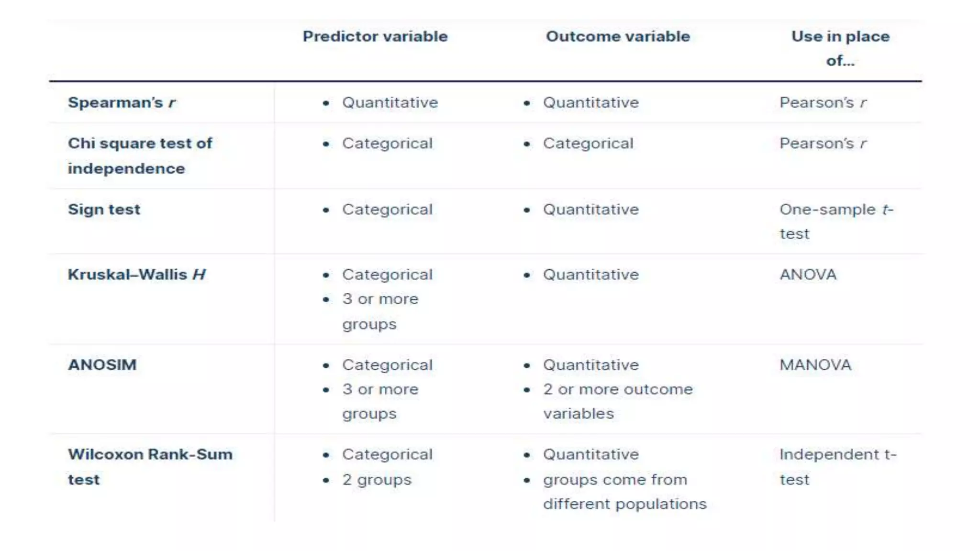Select the Wilcoxon Rank-Sum test label
Image resolution: width=980 pixels, height=551 pixels.
click(x=150, y=466)
